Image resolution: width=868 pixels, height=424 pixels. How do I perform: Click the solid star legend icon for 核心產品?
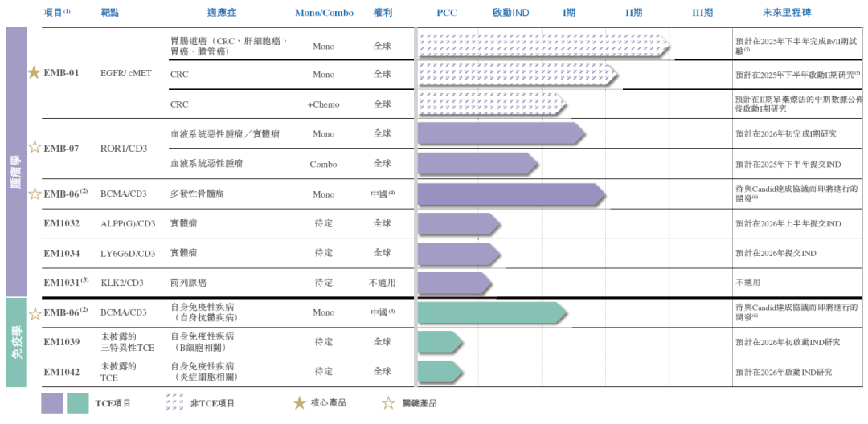[300, 402]
